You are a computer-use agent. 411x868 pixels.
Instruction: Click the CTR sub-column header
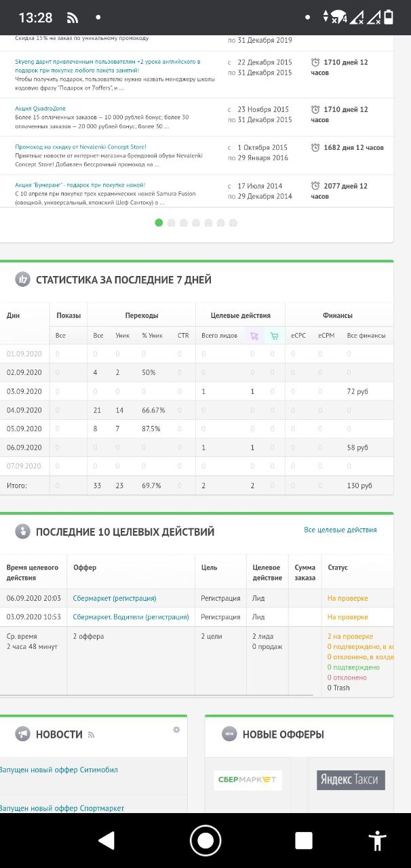183,336
